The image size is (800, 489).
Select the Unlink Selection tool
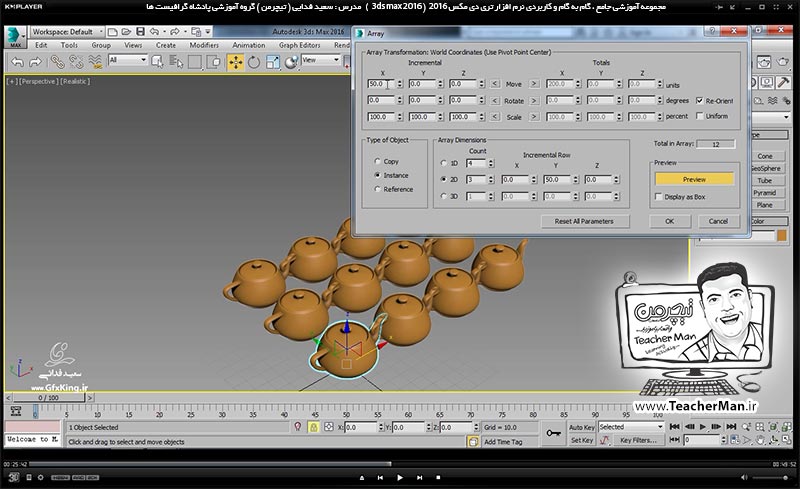76,63
